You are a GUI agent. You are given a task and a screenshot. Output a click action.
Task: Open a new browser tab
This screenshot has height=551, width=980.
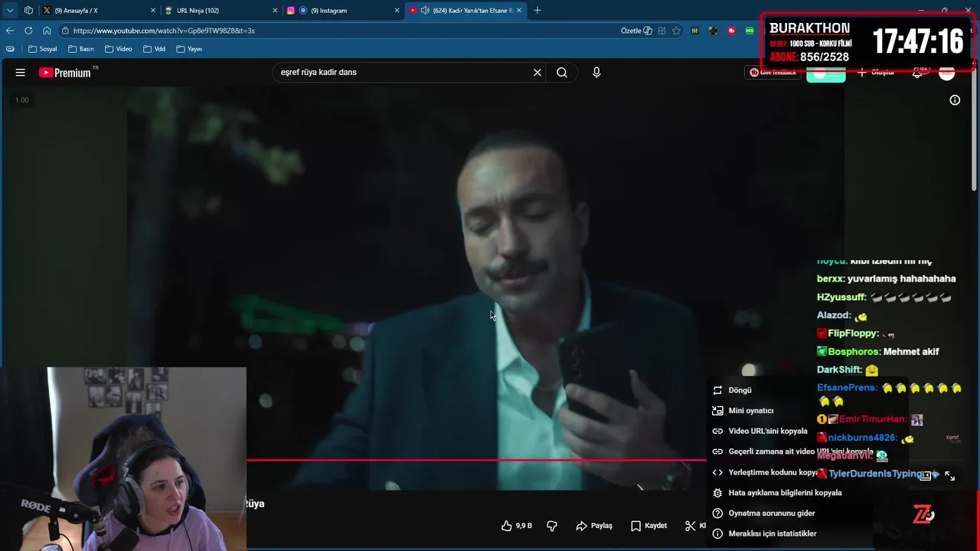coord(537,11)
